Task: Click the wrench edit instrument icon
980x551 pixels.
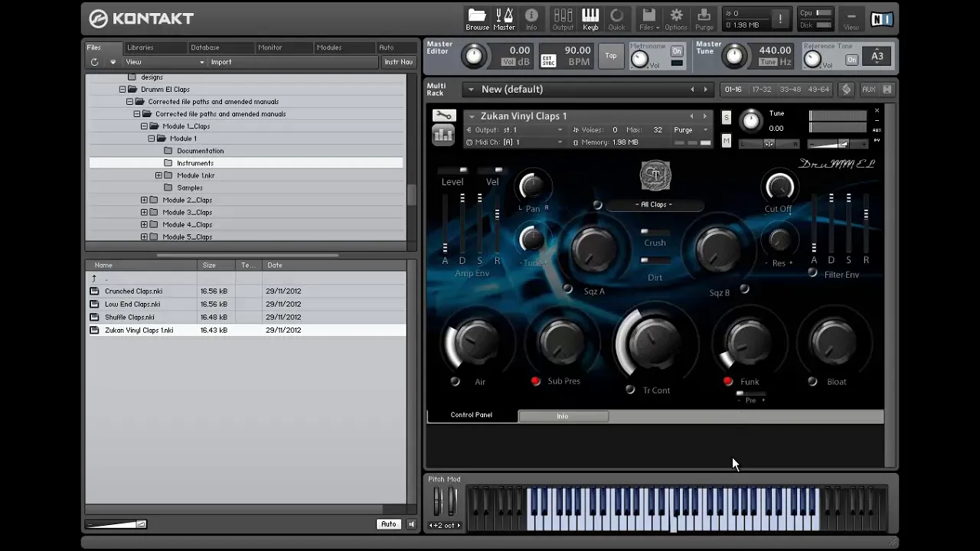Action: click(443, 116)
